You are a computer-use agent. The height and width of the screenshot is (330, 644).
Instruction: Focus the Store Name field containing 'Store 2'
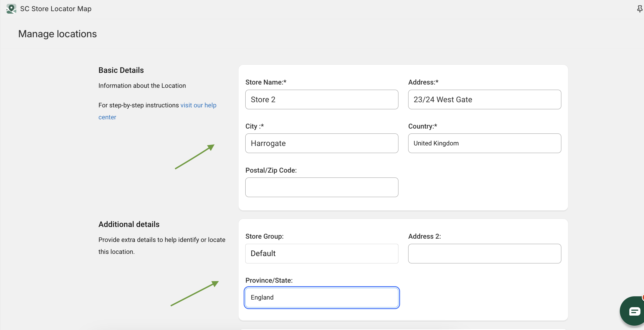coord(321,99)
